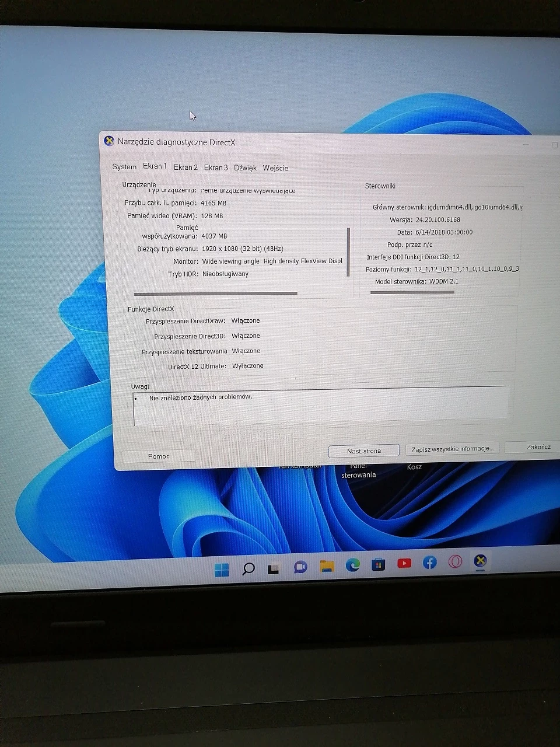Screen dimensions: 560x747
Task: Open the Wejście tab
Action: click(x=275, y=168)
